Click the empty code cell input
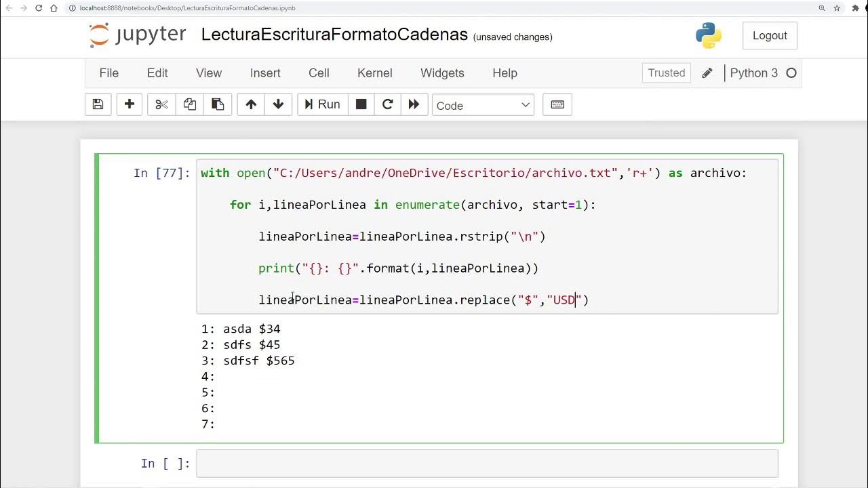The image size is (868, 488). pyautogui.click(x=487, y=464)
